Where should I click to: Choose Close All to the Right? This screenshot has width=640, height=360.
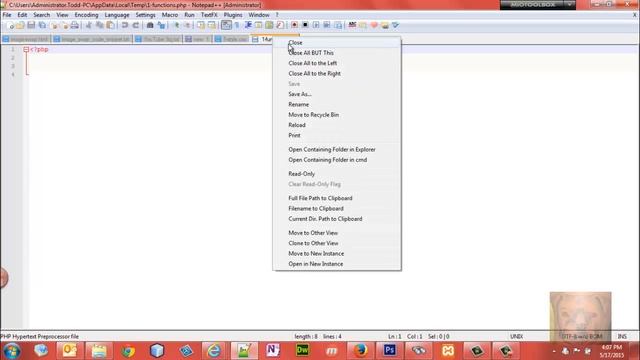pos(337,73)
